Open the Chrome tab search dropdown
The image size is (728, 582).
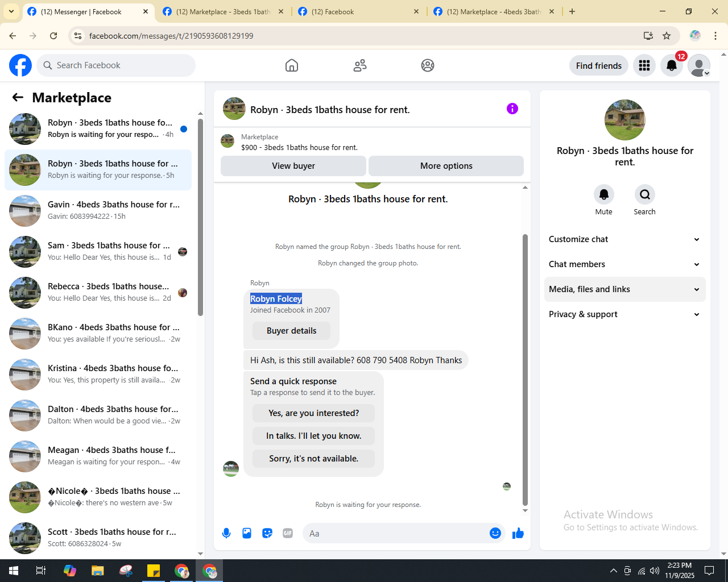(x=11, y=11)
